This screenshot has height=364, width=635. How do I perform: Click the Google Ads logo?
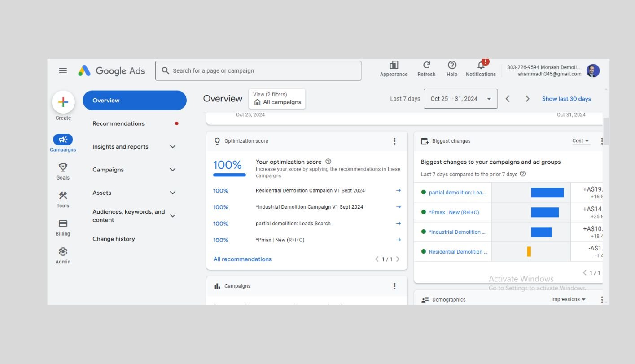(x=111, y=71)
